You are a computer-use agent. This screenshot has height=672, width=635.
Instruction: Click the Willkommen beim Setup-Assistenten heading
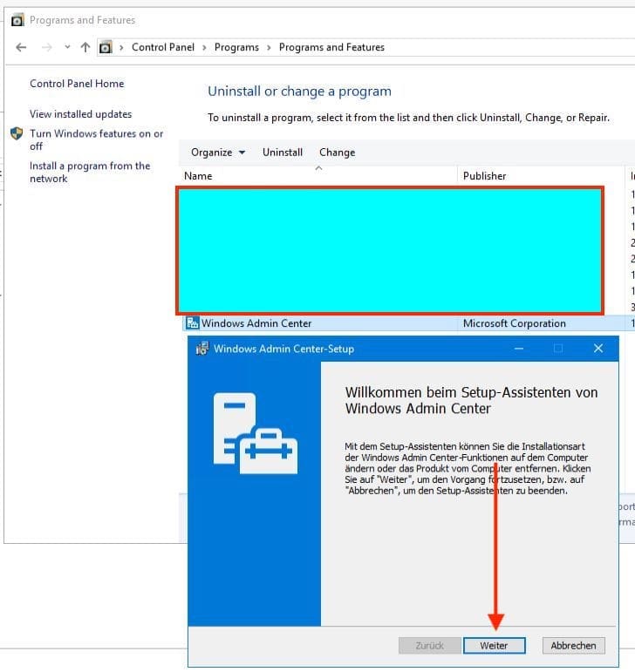point(471,400)
